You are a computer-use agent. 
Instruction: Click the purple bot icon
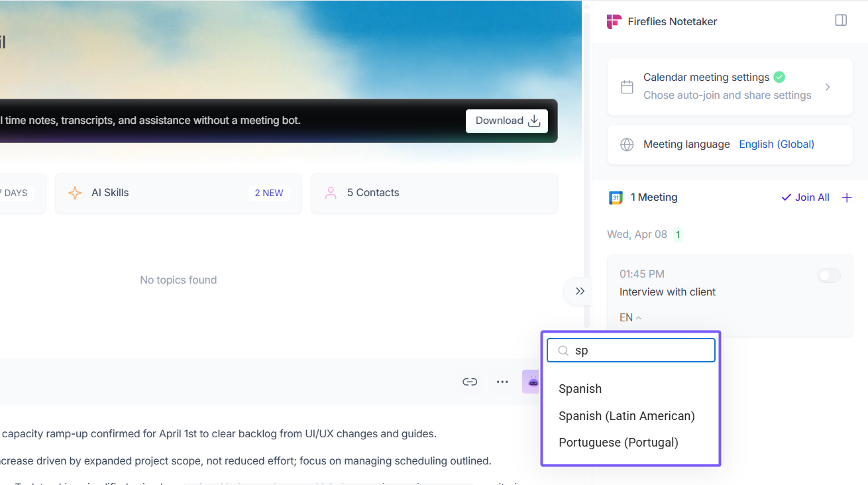tap(532, 382)
